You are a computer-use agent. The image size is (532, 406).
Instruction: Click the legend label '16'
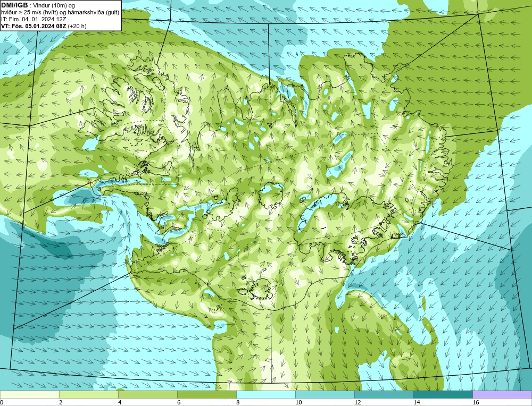[x=476, y=402]
